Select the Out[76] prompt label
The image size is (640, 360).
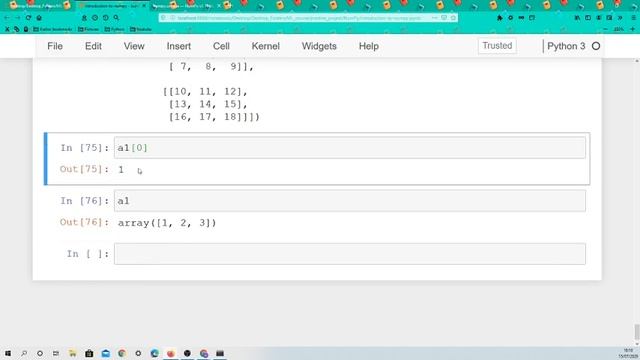click(x=84, y=222)
